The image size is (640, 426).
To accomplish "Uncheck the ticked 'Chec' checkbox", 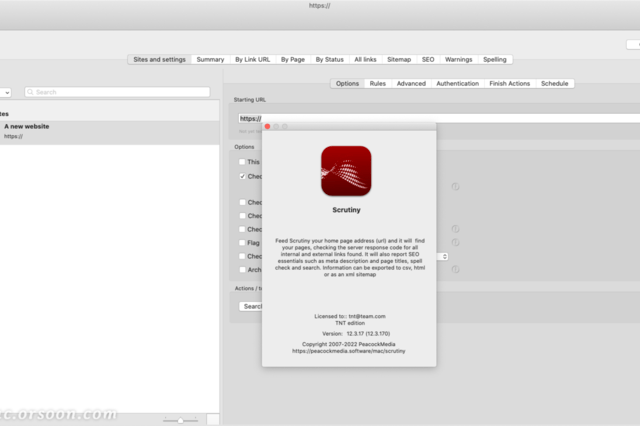I will pyautogui.click(x=242, y=176).
